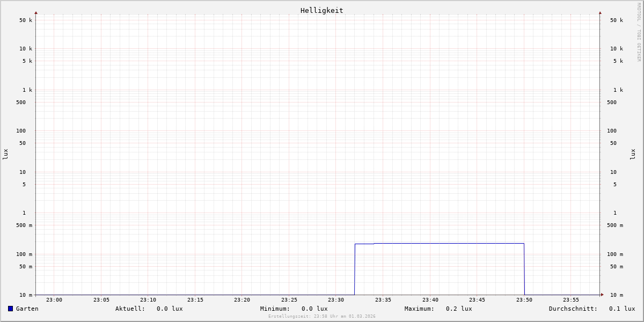Image resolution: width=644 pixels, height=322 pixels.
Task: Click the right vertical lux axis title
Action: (x=633, y=154)
